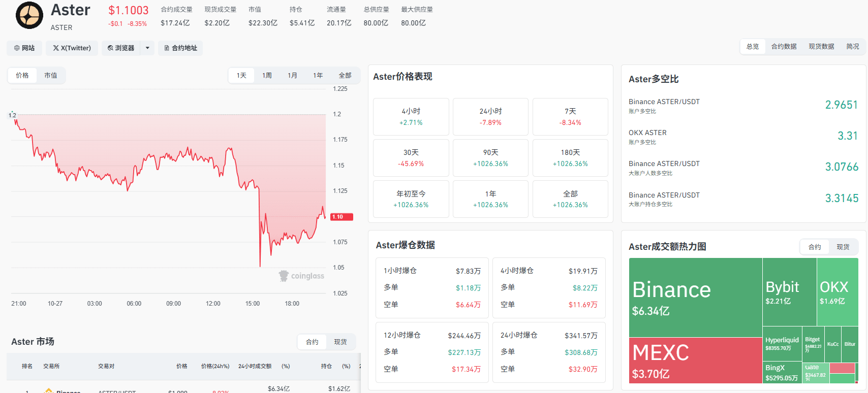Open the 合约地址 contract address button
The image size is (868, 393).
(180, 48)
